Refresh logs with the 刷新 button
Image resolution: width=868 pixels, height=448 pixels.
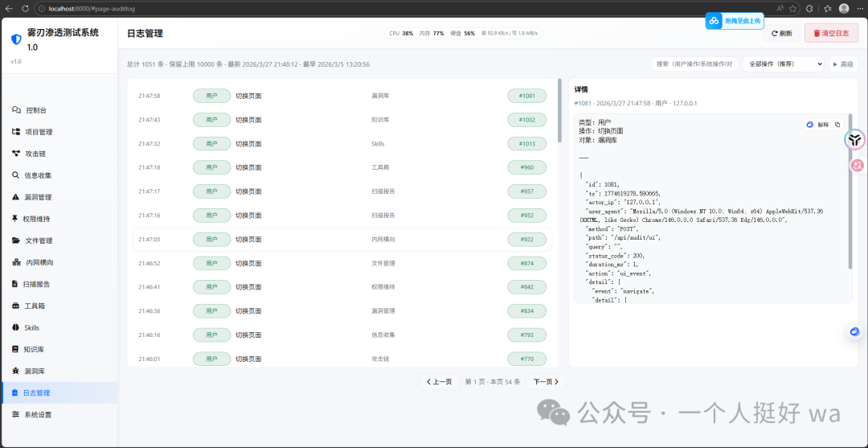(782, 33)
